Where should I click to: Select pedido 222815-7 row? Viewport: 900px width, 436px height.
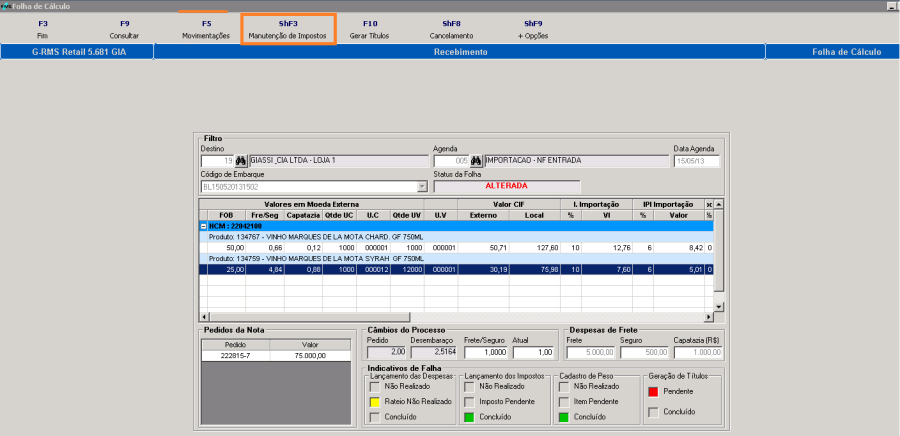[x=276, y=356]
